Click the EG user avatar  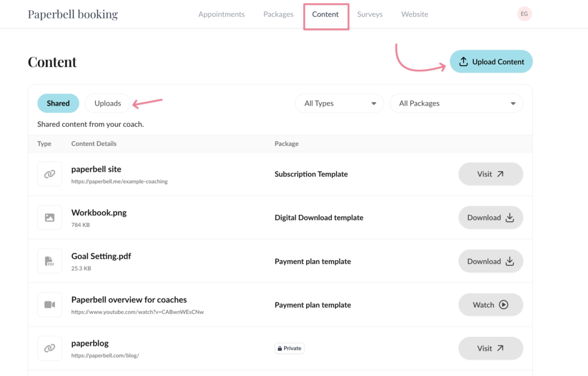pos(524,14)
